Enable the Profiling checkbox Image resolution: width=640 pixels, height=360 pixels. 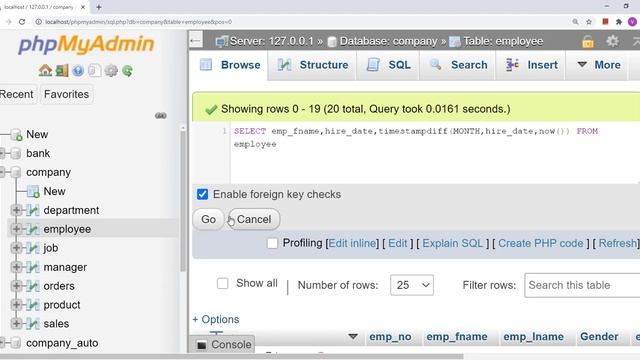click(272, 244)
